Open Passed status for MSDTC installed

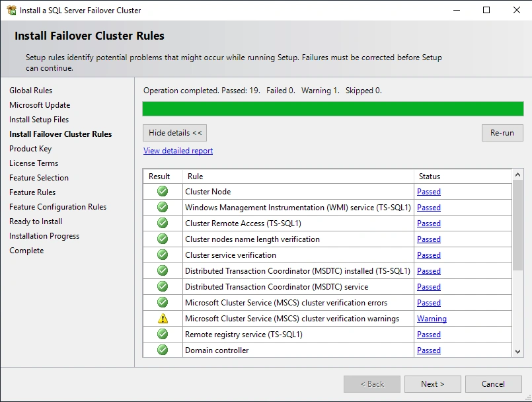tap(429, 271)
